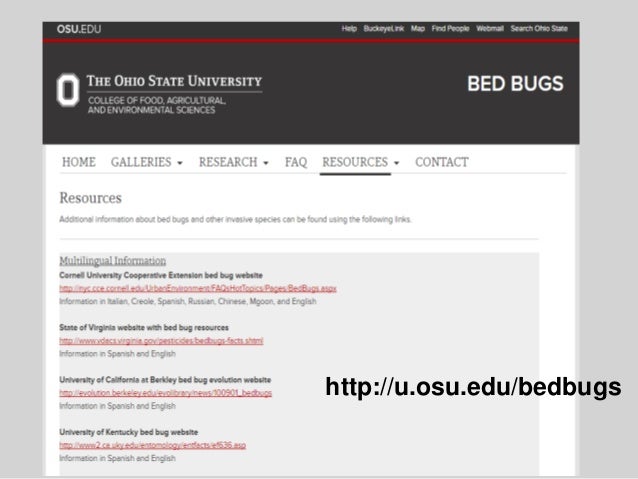This screenshot has height=479, width=638.
Task: Click the BED BUGS site title
Action: [x=516, y=84]
